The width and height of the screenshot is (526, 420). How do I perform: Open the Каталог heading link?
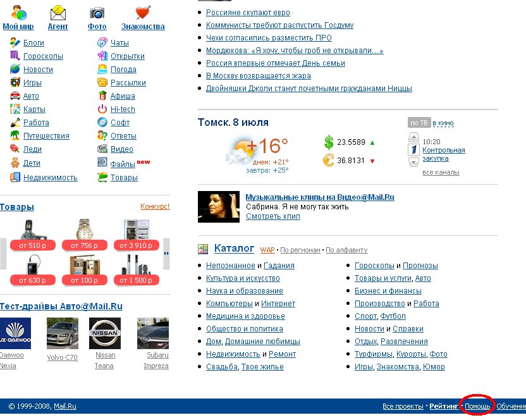click(x=234, y=248)
